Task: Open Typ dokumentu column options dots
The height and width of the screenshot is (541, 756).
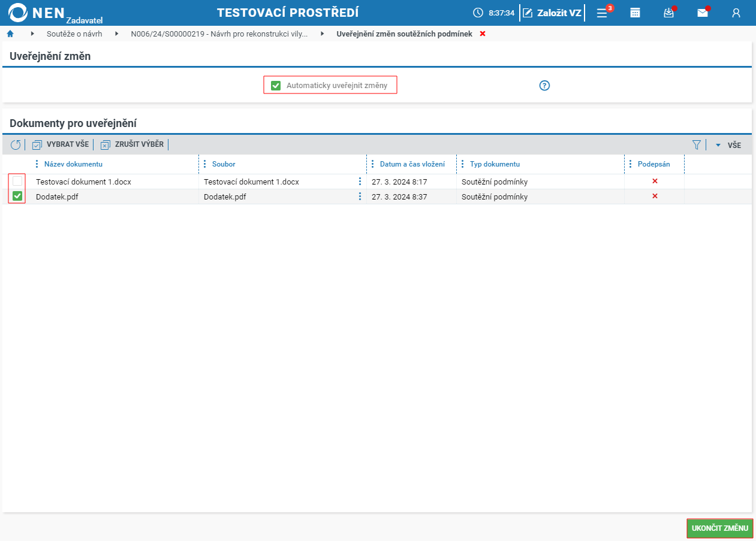Action: point(463,164)
